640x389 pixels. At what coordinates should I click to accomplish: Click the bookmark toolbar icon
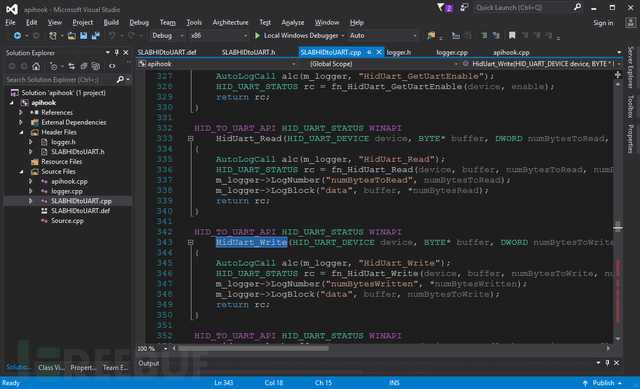(x=511, y=36)
